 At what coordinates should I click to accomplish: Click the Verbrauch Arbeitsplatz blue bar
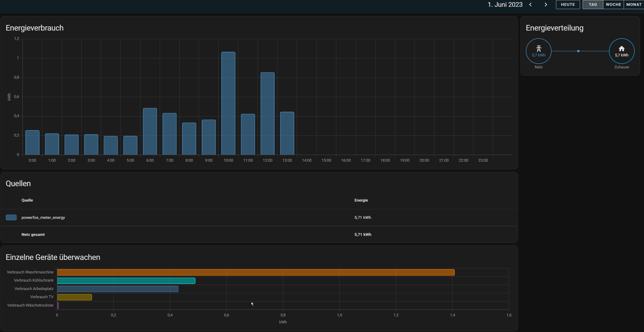click(117, 289)
